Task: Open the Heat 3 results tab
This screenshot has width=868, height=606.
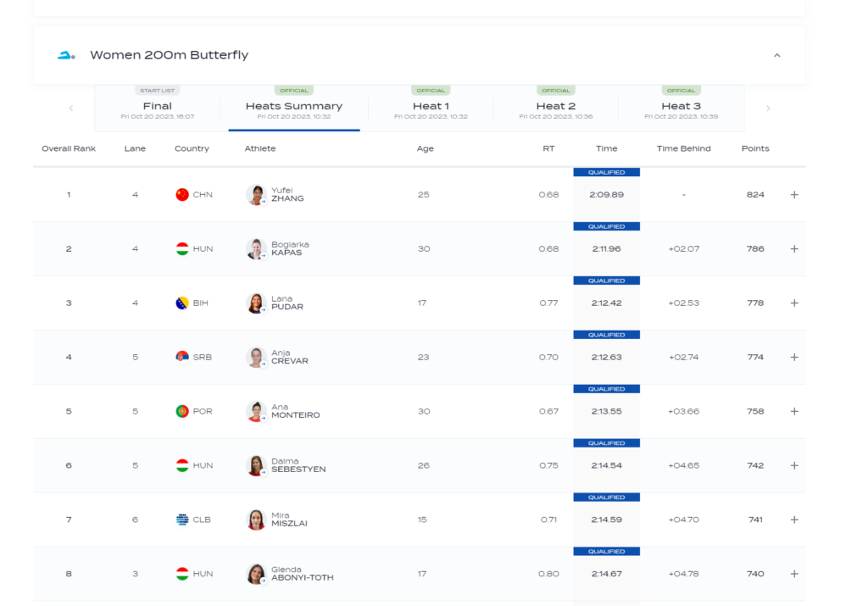Action: (681, 107)
